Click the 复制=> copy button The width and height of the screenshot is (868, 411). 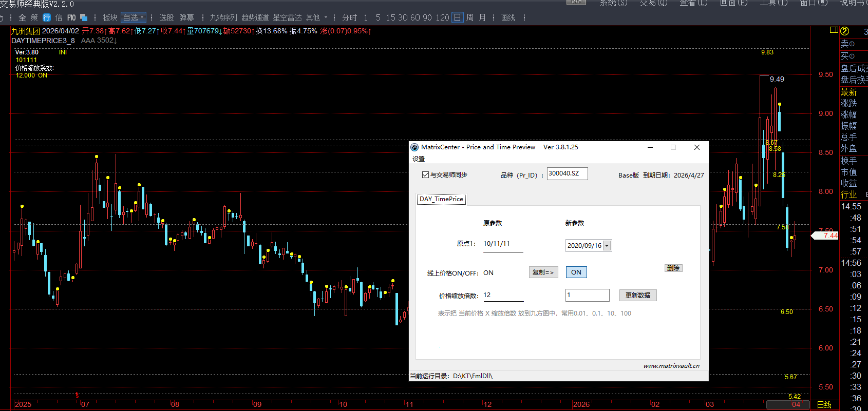coord(543,272)
